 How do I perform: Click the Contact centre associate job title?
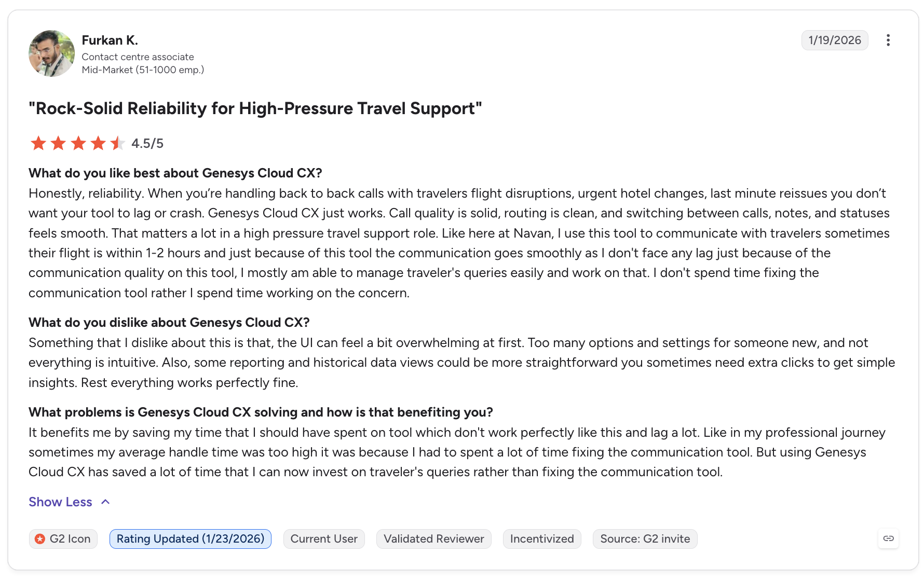tap(138, 57)
